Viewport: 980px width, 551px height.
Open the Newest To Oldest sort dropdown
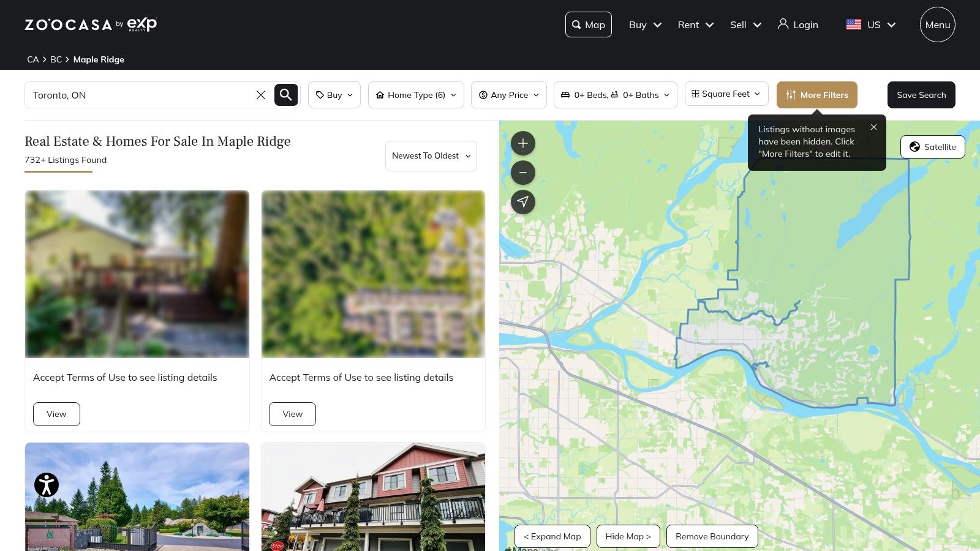(x=431, y=156)
